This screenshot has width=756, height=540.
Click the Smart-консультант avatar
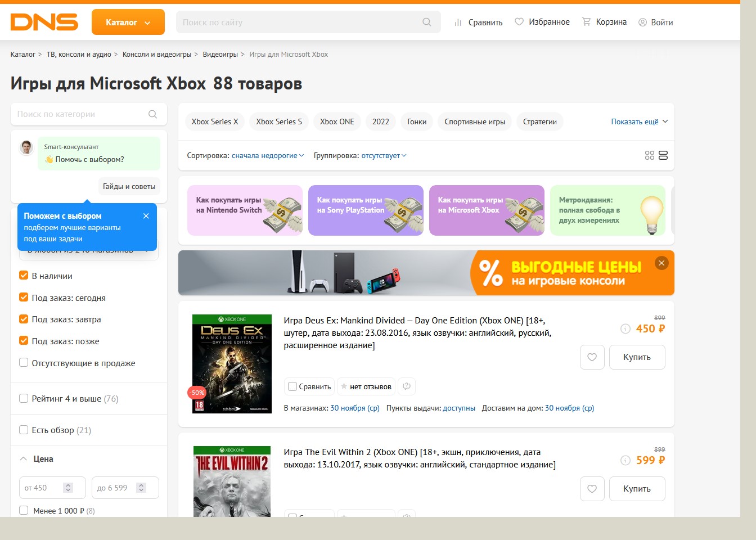tap(26, 148)
